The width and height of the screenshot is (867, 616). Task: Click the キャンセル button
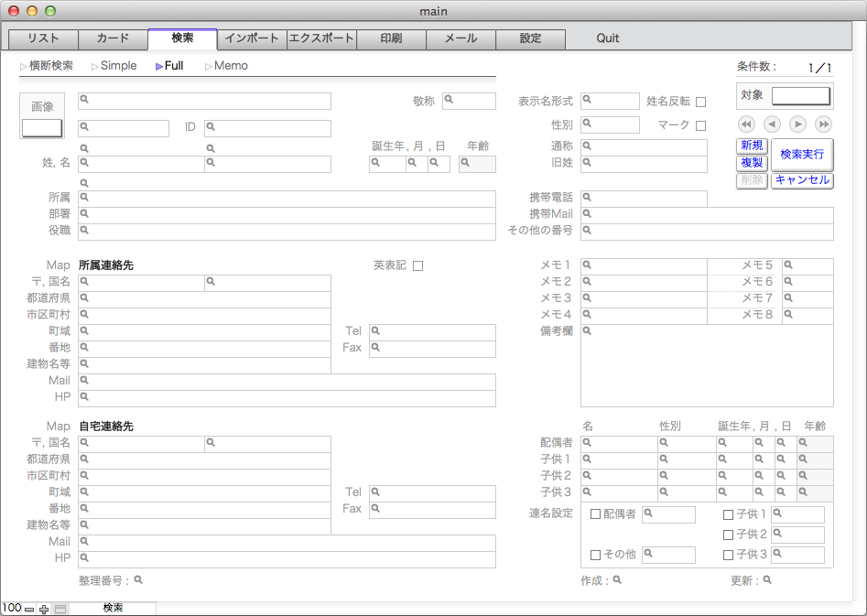click(x=802, y=179)
